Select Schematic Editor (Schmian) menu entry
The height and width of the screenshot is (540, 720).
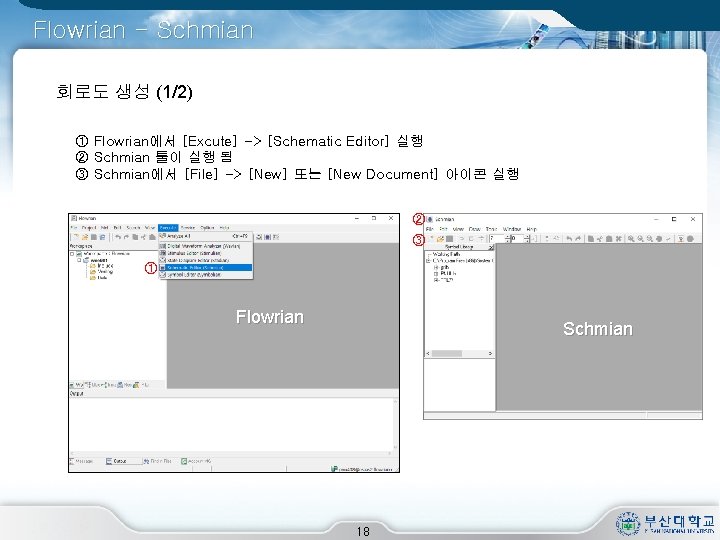click(206, 267)
